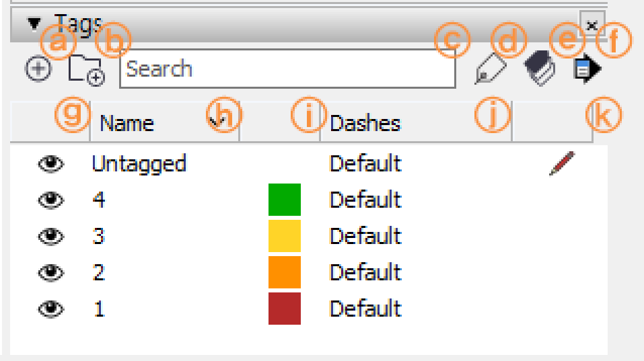This screenshot has height=361, width=644.
Task: Open Dashes Default dropdown for tag 1
Action: pyautogui.click(x=365, y=309)
